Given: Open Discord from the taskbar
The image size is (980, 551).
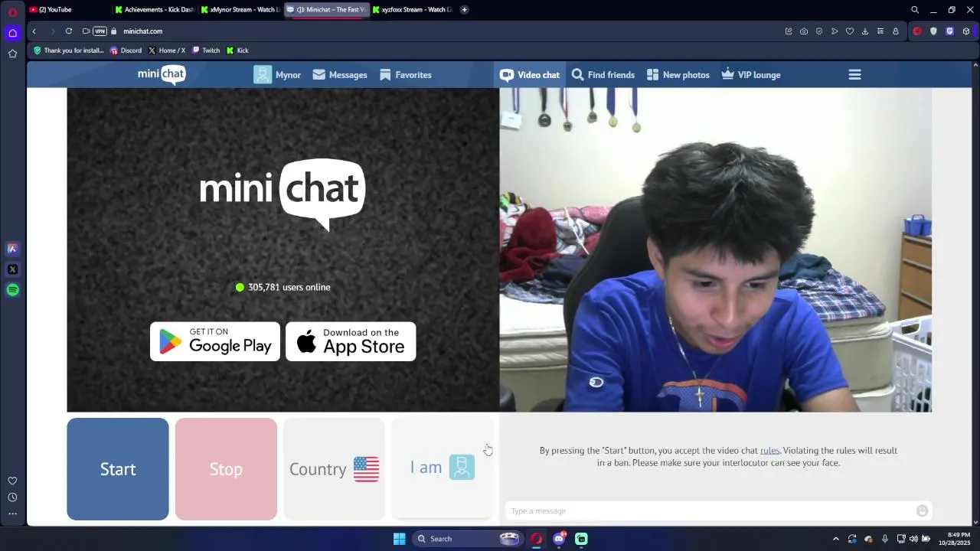Looking at the screenshot, I should tap(560, 539).
